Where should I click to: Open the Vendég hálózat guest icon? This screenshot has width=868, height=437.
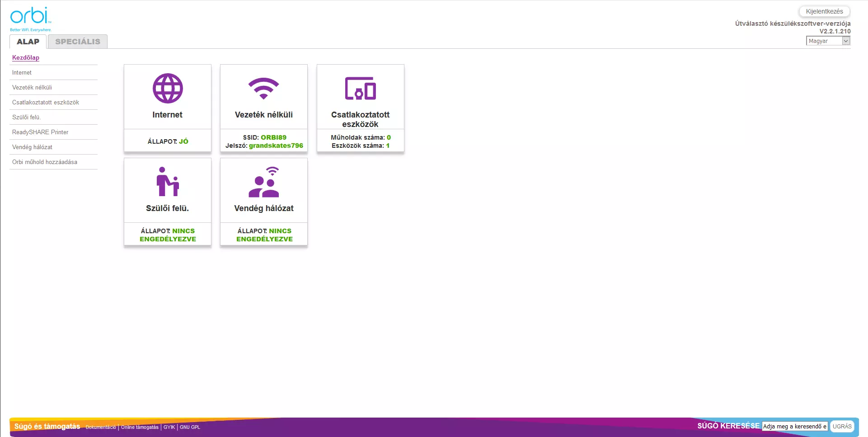click(x=264, y=182)
